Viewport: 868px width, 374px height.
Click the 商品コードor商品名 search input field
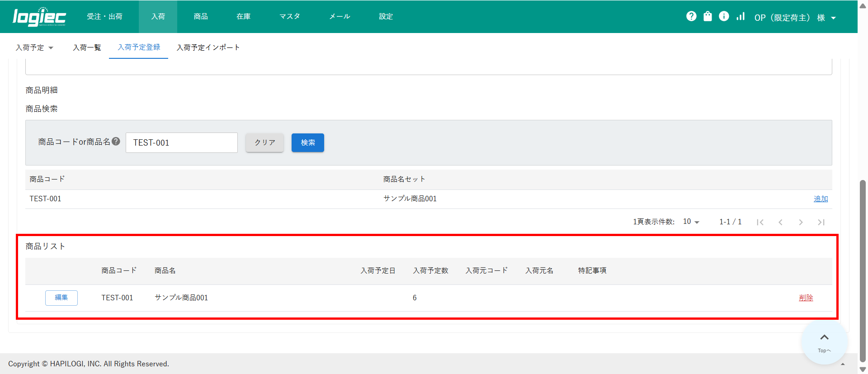point(181,142)
